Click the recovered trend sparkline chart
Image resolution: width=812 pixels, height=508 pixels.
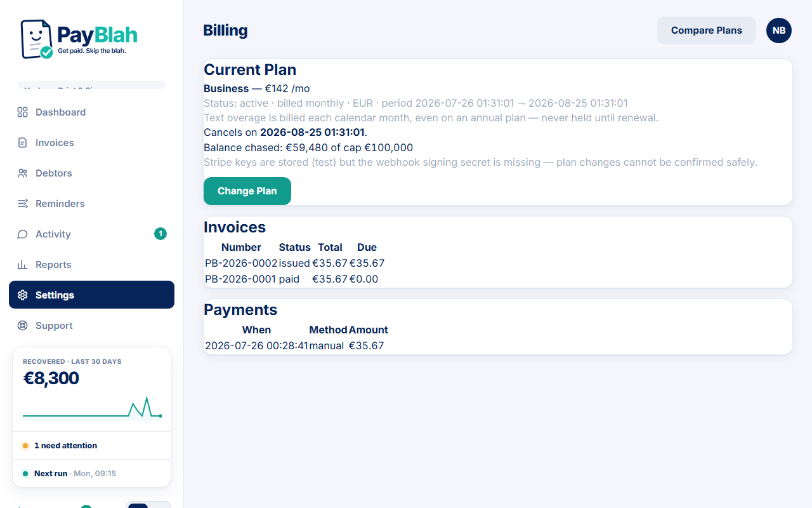(93, 408)
